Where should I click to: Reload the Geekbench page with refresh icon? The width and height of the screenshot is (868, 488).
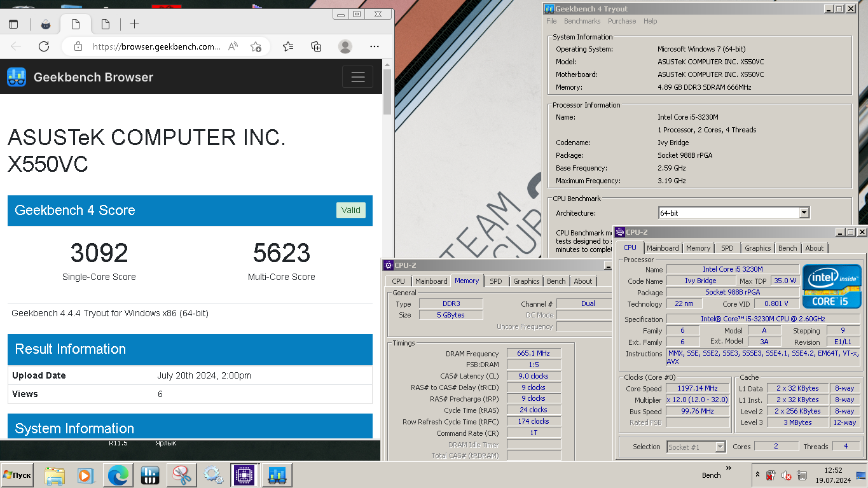coord(44,46)
